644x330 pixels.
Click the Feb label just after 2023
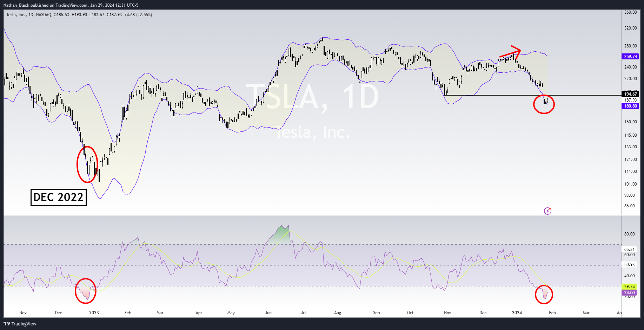128,313
